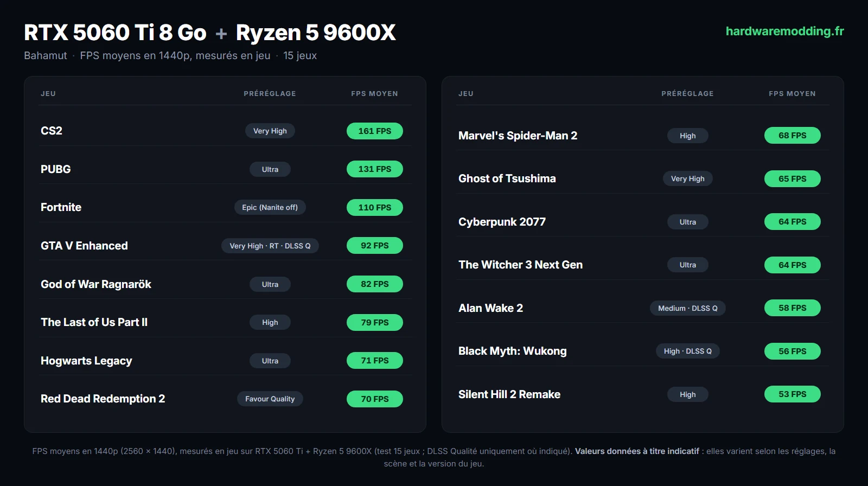Viewport: 868px width, 486px height.
Task: Click the 64 FPS badge for Witcher 3
Action: [x=793, y=265]
